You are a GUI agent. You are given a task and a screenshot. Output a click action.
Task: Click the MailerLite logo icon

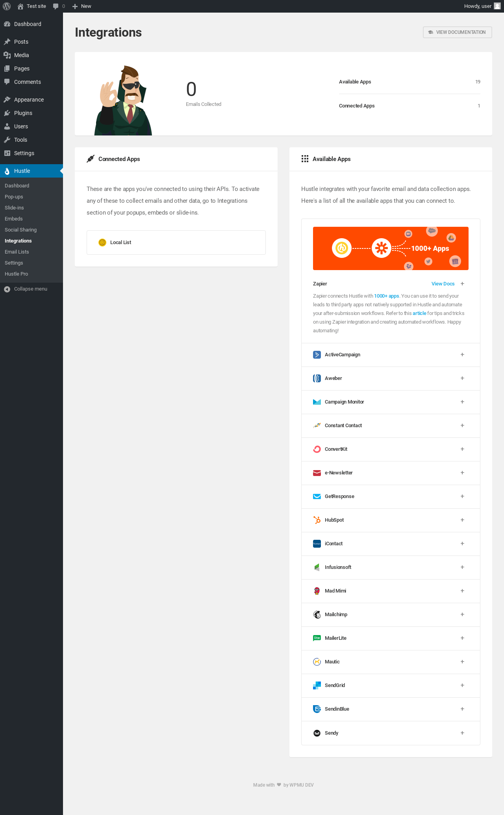click(317, 638)
